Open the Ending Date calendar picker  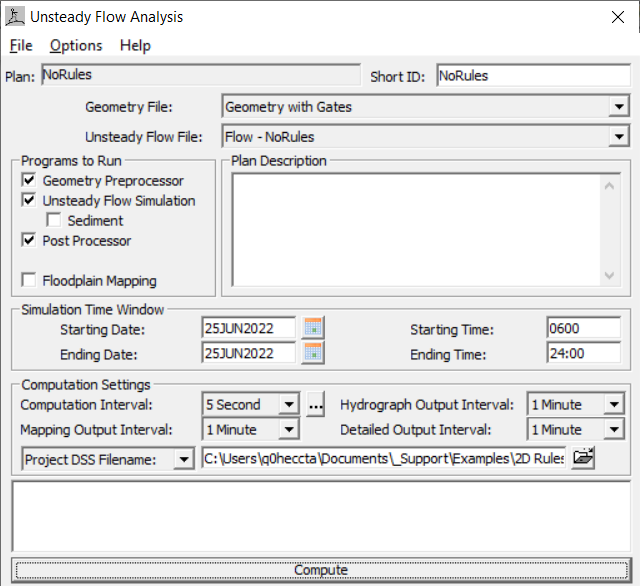click(x=314, y=353)
